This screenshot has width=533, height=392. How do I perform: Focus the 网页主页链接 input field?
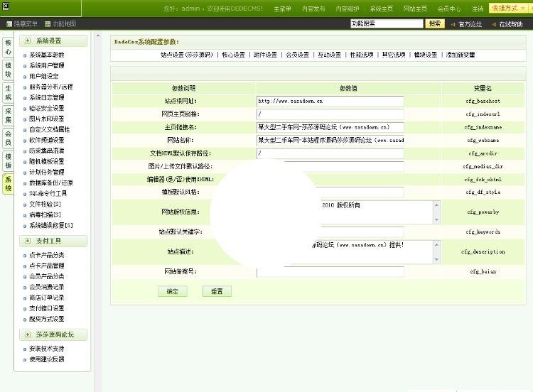coord(330,114)
